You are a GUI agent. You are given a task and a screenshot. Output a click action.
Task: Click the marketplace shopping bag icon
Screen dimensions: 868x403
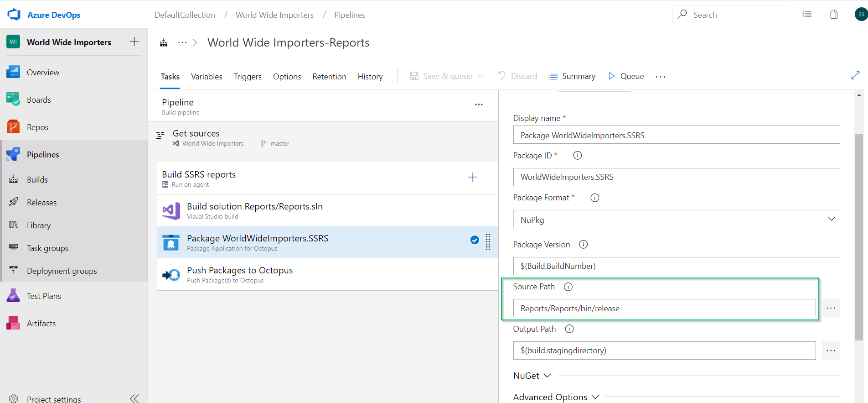point(834,15)
